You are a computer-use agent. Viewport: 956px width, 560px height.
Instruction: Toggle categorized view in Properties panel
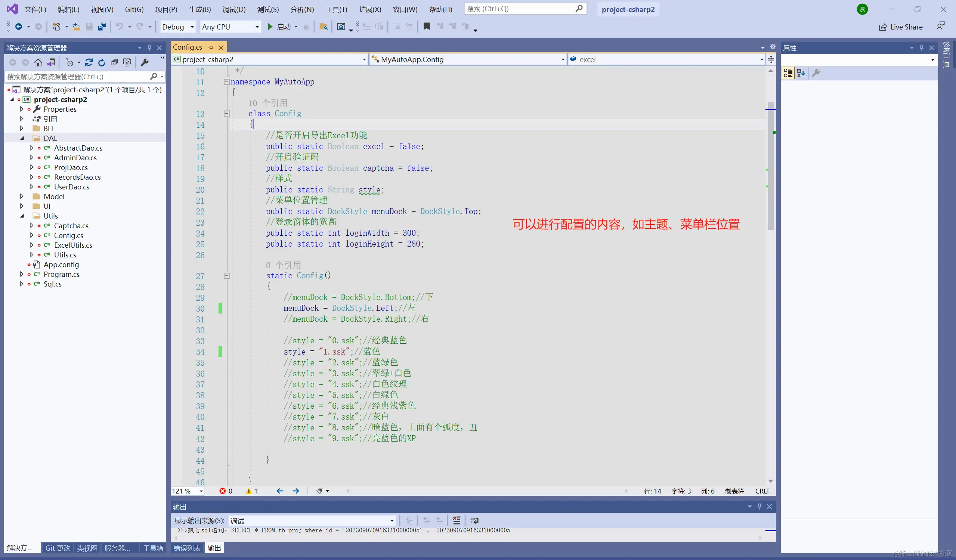pyautogui.click(x=788, y=73)
